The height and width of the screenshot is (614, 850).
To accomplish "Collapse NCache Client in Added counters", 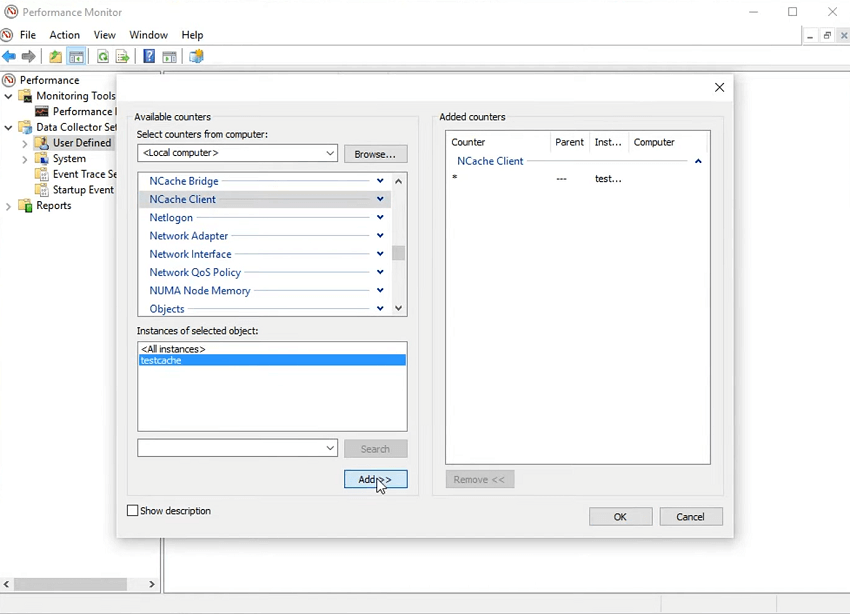I will coord(698,161).
